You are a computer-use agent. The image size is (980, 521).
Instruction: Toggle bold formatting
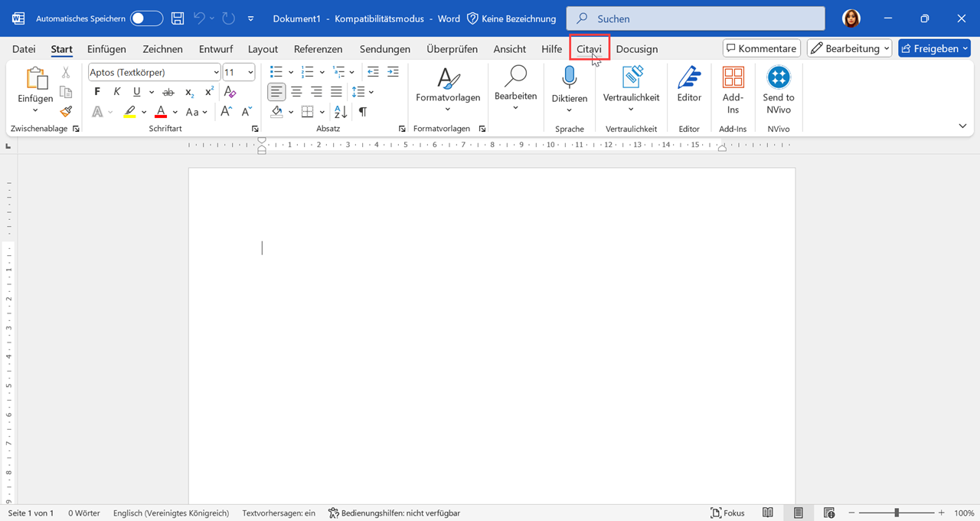97,92
